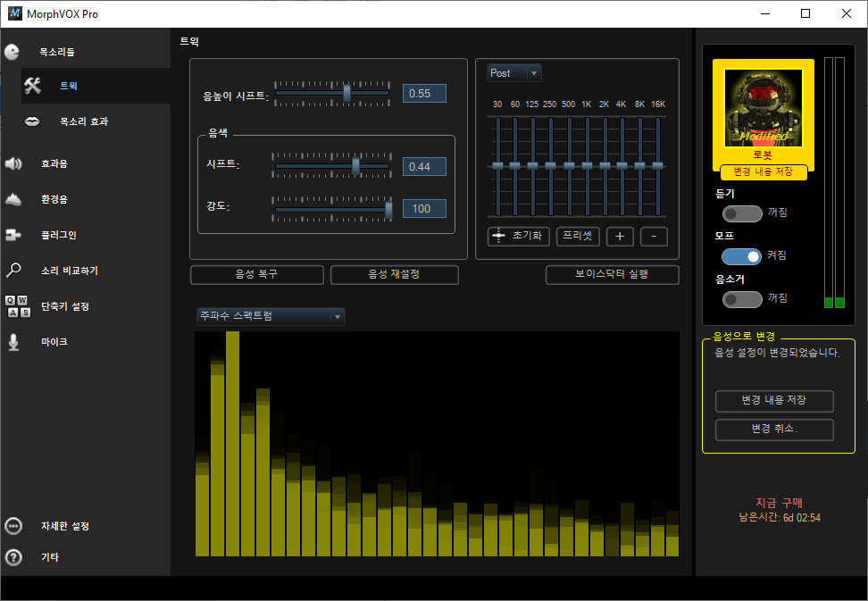Open 효과음 via the speaker icon
The height and width of the screenshot is (601, 868).
click(13, 163)
